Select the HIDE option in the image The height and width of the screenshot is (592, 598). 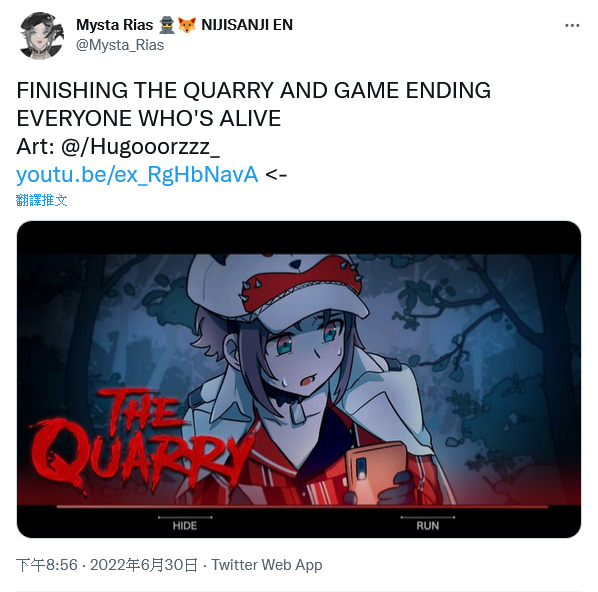tap(185, 526)
